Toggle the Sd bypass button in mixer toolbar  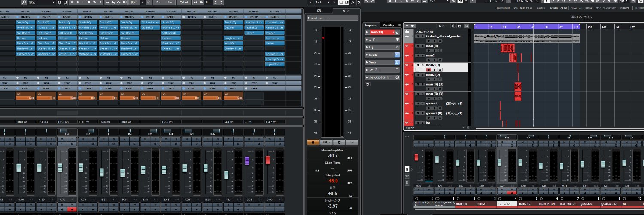(x=125, y=3)
